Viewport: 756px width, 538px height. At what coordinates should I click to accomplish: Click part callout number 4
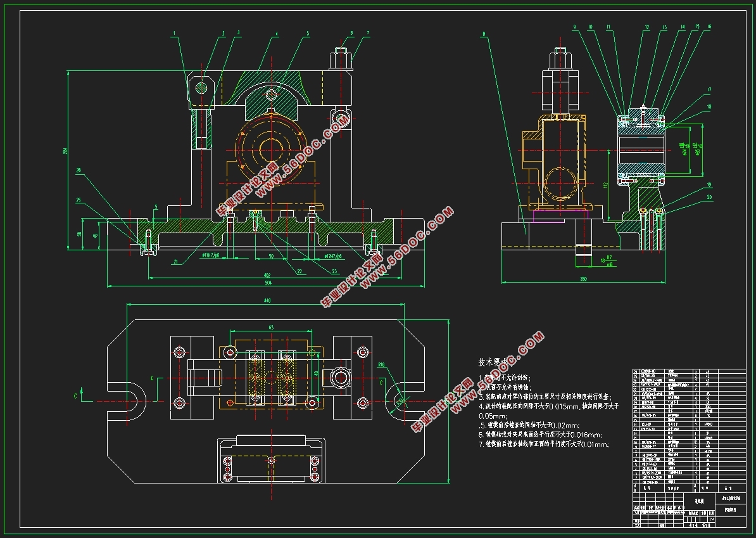[277, 34]
